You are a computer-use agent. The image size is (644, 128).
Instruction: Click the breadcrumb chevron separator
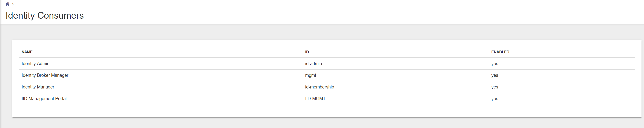[13, 4]
